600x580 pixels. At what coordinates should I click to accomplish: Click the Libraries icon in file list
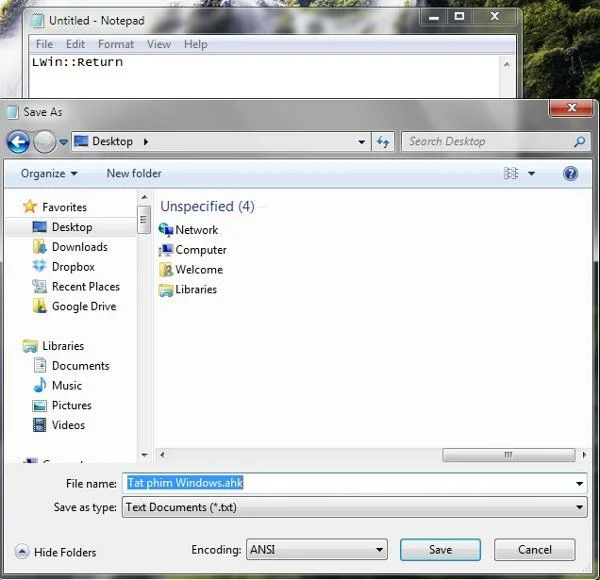pos(166,290)
